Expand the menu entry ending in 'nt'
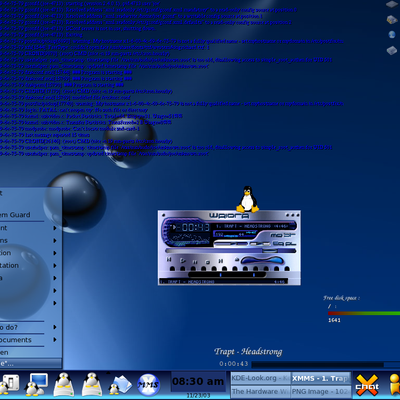The image size is (400, 400). [30, 228]
